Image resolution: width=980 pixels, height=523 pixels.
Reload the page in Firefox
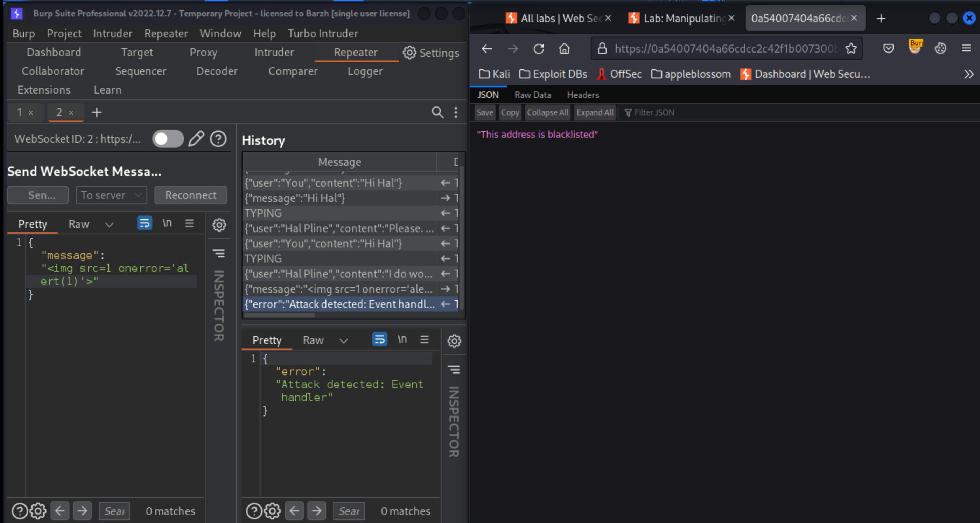point(539,49)
